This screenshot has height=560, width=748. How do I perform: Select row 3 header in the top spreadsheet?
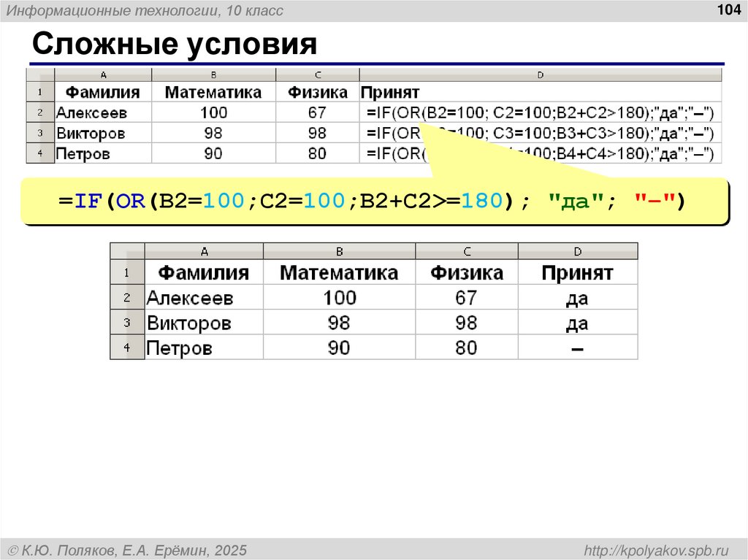click(x=40, y=133)
